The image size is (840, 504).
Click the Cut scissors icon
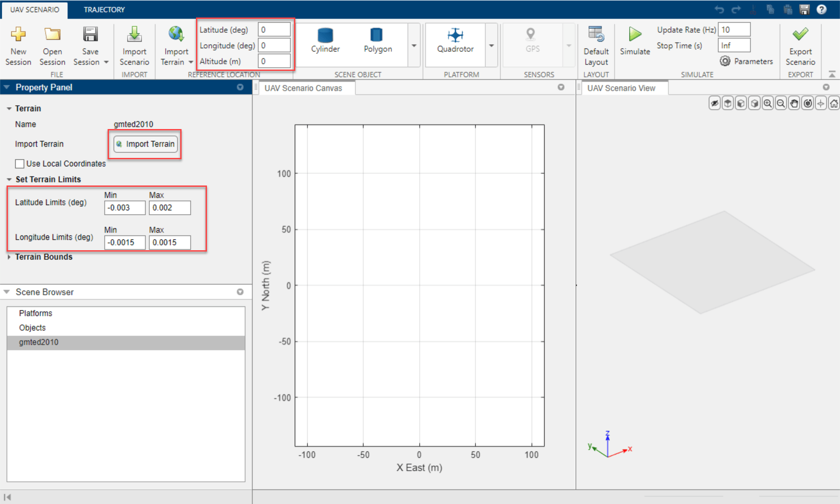[753, 9]
